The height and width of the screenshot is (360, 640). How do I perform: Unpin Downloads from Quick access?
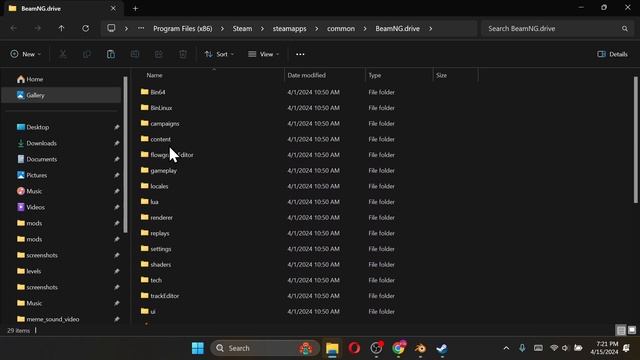pyautogui.click(x=117, y=143)
